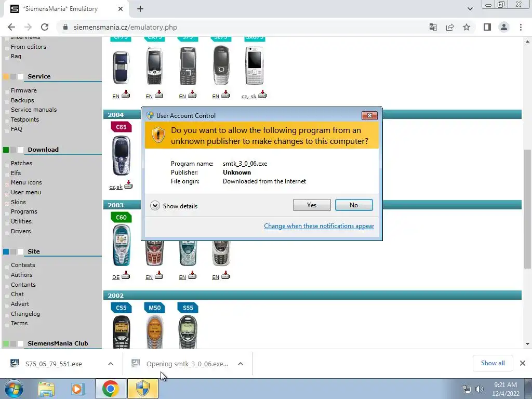Click page vertical scrollbar down arrow
The image size is (532, 399).
coord(527,344)
